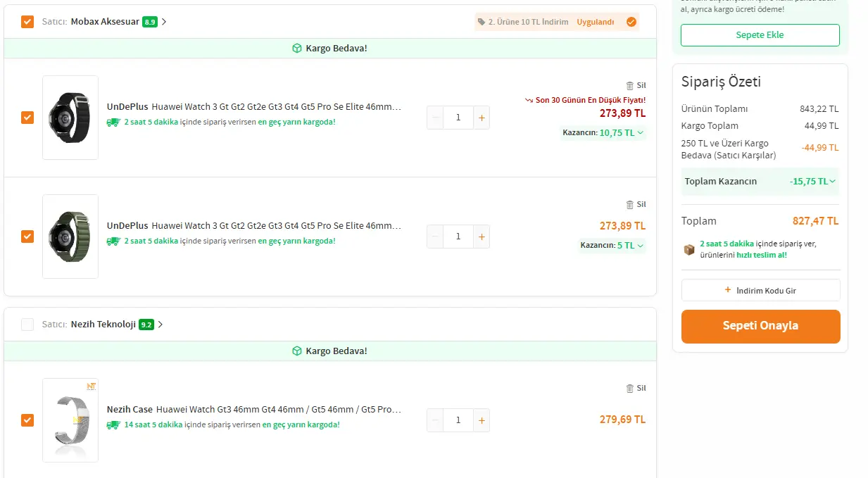The image size is (868, 478).
Task: Decrease quantity of black UnDePlus strap
Action: coord(435,118)
